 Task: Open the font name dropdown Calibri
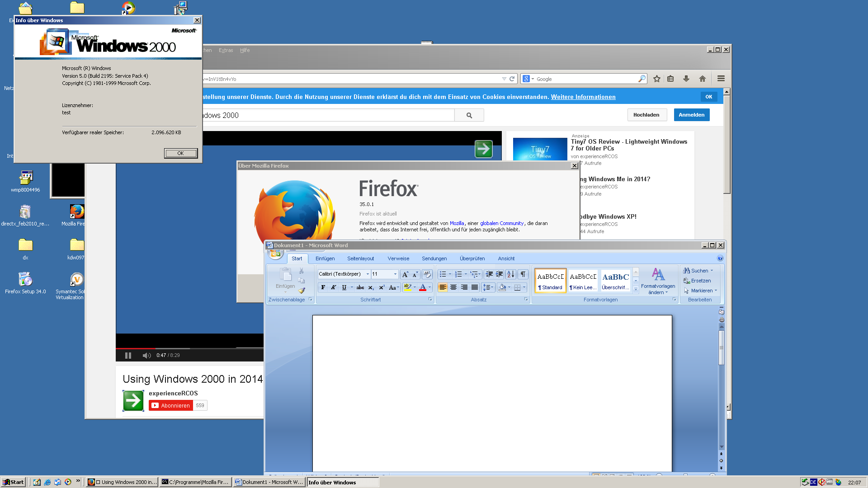pyautogui.click(x=368, y=274)
